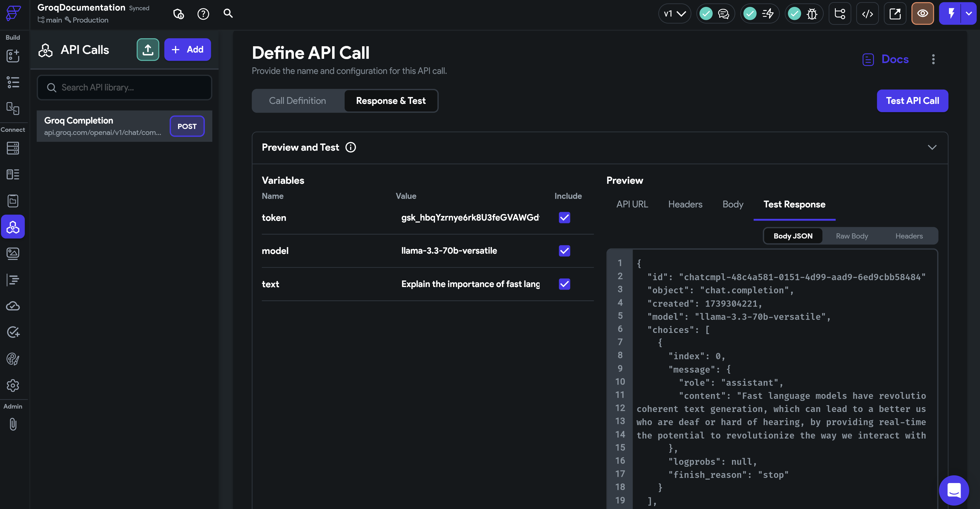Click the search magnifier in top bar

(228, 14)
